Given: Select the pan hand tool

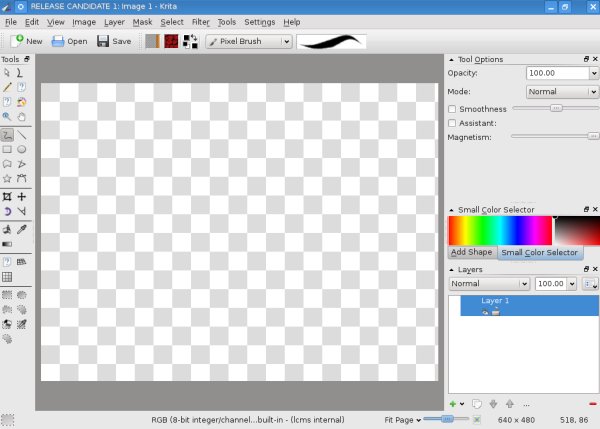Looking at the screenshot, I should click(x=21, y=117).
